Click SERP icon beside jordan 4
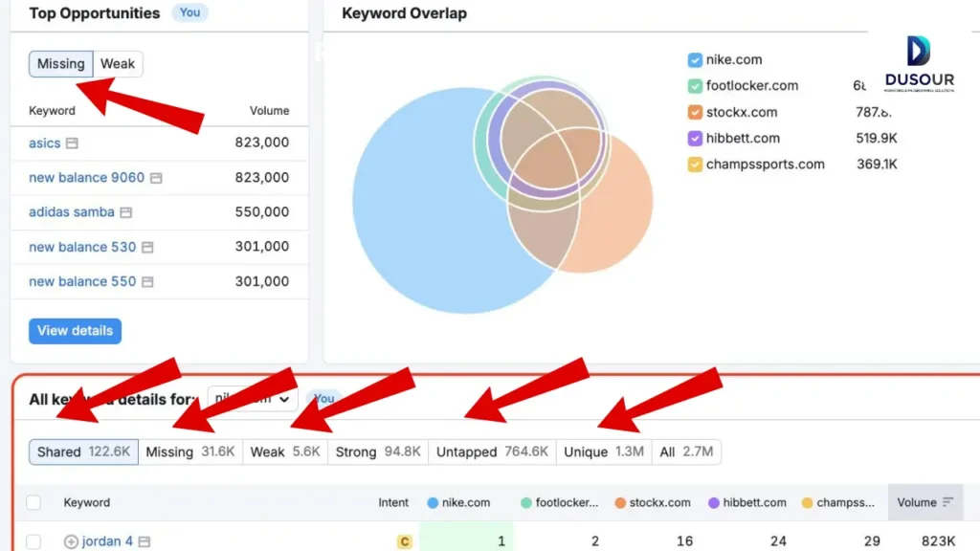The image size is (980, 551). (145, 541)
